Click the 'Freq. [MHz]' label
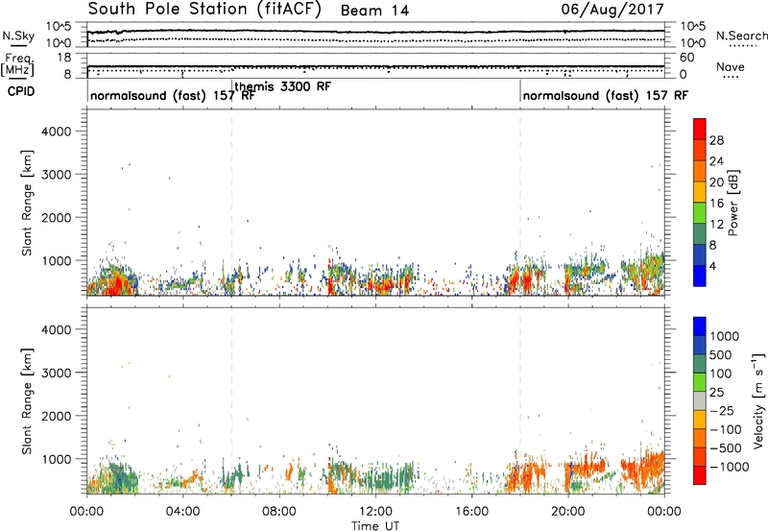 [x=18, y=65]
